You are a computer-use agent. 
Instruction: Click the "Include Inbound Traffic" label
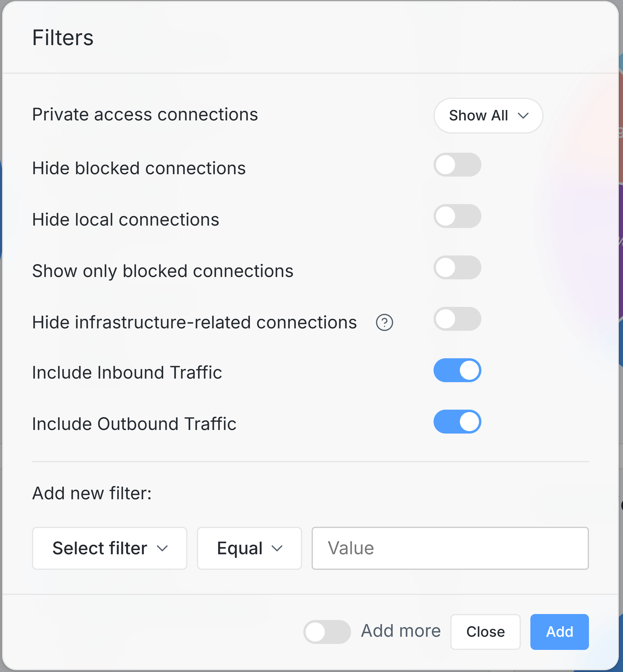pos(127,373)
